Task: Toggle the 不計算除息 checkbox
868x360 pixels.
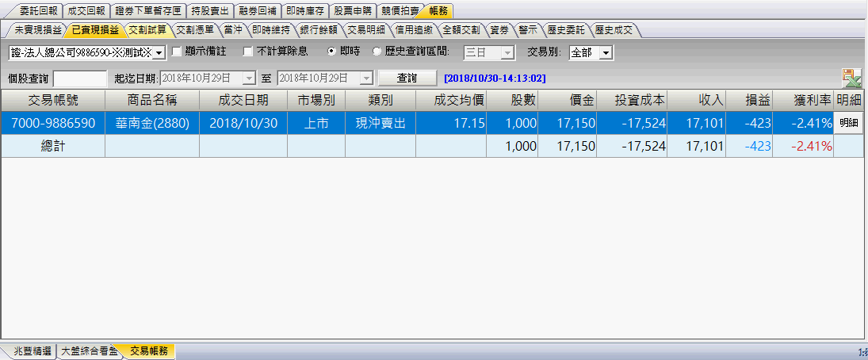Action: pyautogui.click(x=248, y=52)
